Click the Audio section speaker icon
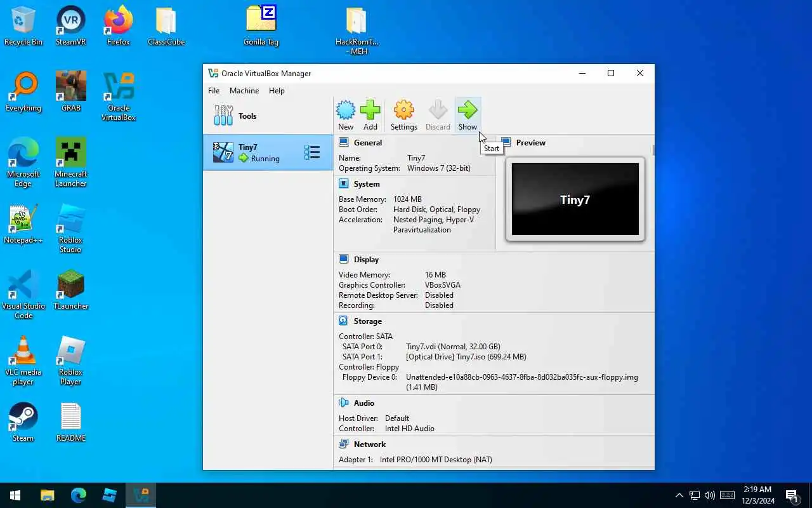Screen dimensions: 812x508 click(x=344, y=403)
